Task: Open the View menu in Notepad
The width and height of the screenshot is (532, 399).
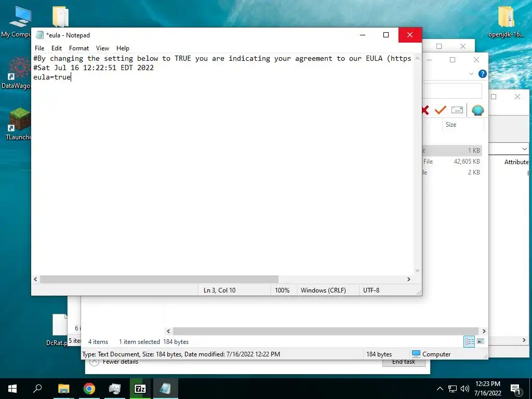Action: click(x=102, y=48)
